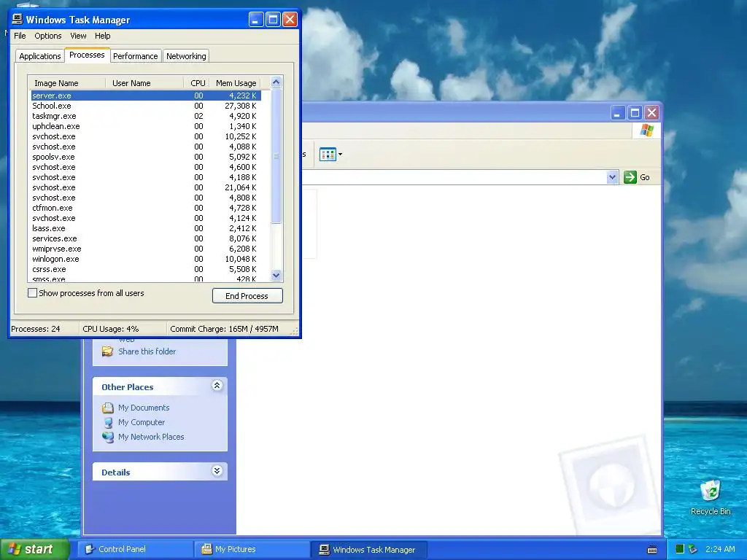Open the address bar dropdown arrow
This screenshot has height=560, width=747.
[612, 177]
